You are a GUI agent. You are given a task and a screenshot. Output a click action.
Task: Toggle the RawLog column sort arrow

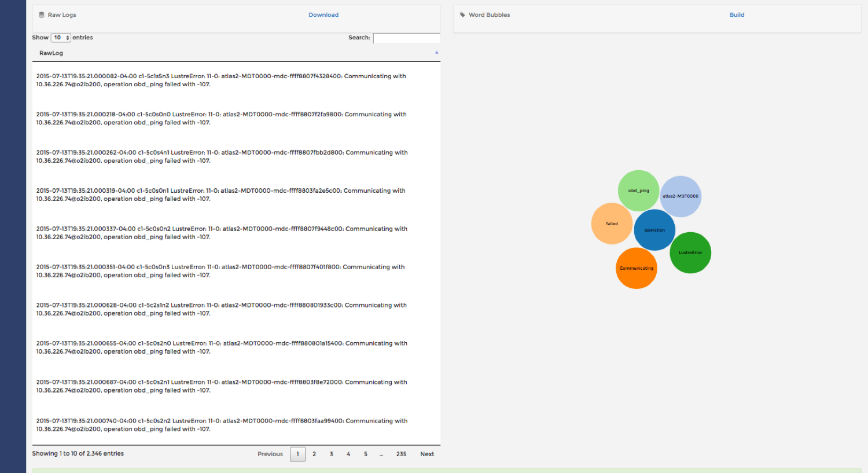[x=436, y=53]
